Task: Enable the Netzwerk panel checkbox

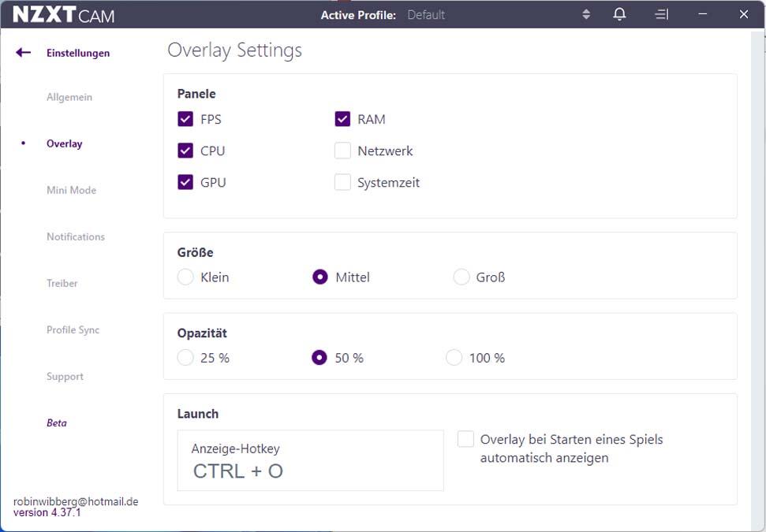Action: pos(342,151)
